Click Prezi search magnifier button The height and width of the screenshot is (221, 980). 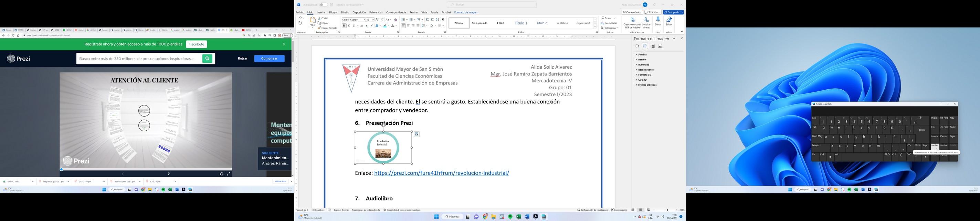[207, 59]
